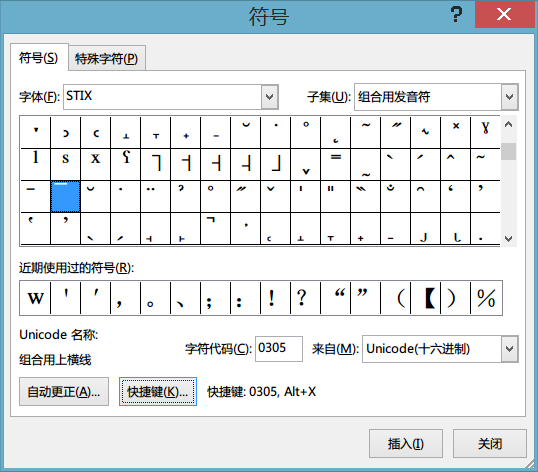Close the 符号 dialog with the red X
Viewport: 538px width, 472px height.
[504, 14]
